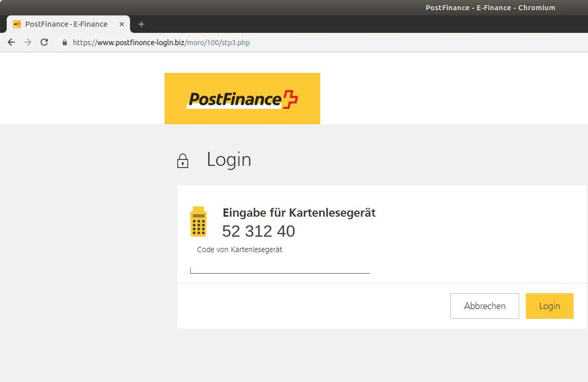588x382 pixels.
Task: Click the browser forward arrow
Action: [28, 42]
